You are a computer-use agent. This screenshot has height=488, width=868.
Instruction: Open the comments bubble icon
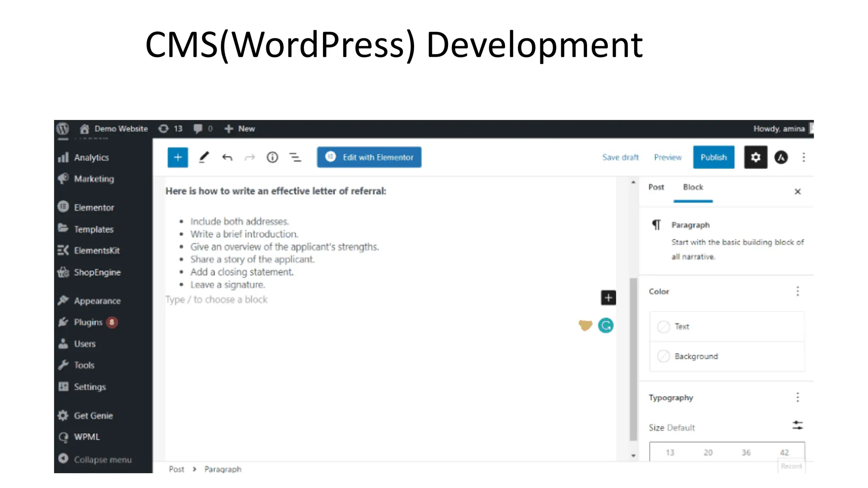click(x=203, y=129)
